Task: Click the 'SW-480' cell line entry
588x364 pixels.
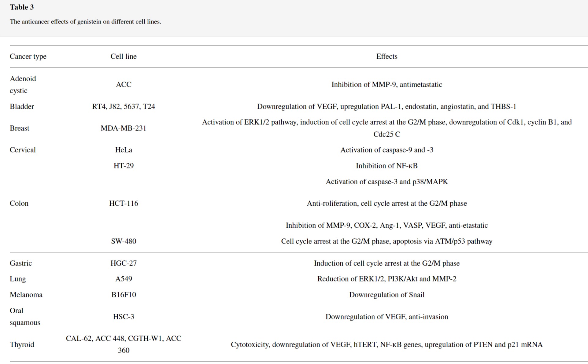Action: tap(124, 241)
